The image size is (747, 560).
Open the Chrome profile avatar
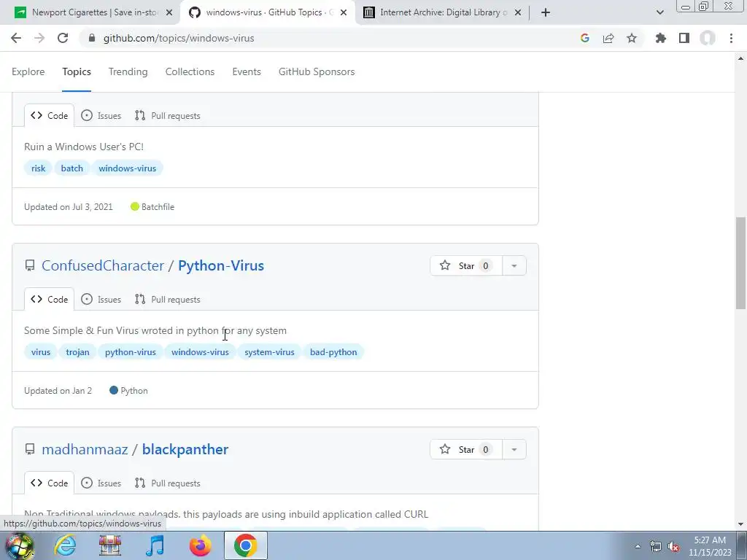click(x=708, y=38)
